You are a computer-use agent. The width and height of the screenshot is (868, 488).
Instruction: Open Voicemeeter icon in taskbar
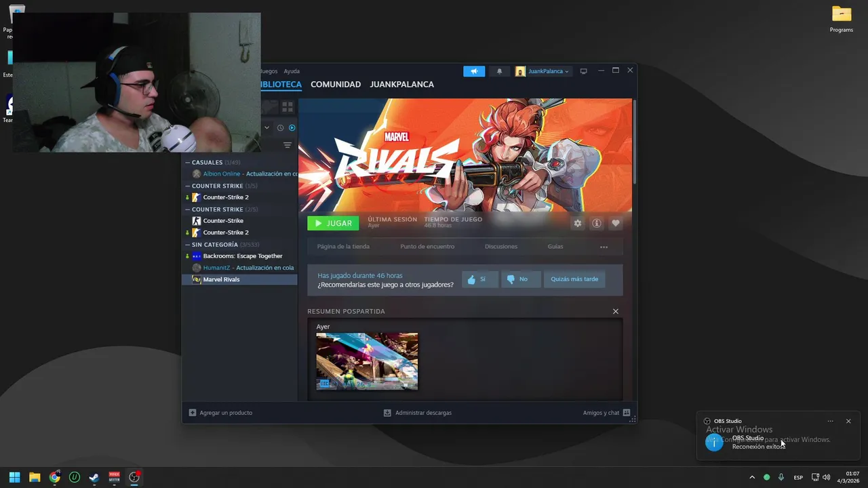114,477
